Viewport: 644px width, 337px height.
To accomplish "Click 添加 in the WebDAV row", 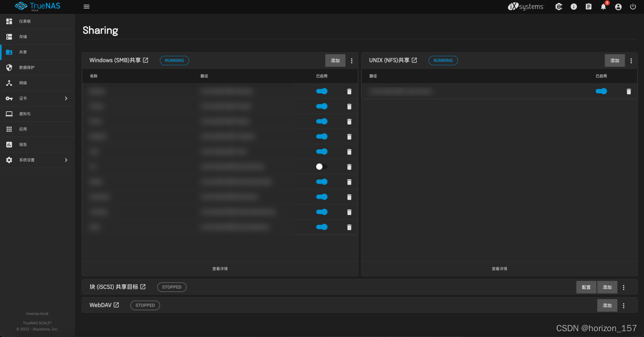I will [x=607, y=305].
